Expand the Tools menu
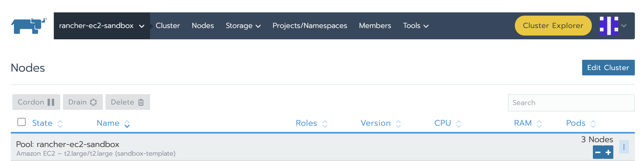 416,26
